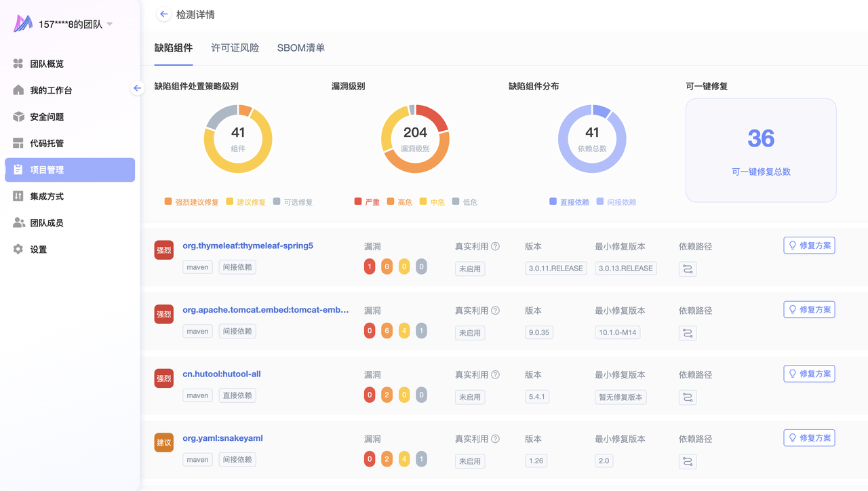Open dependency path icon for thymeleaf-spring5
The width and height of the screenshot is (868, 491).
click(687, 269)
